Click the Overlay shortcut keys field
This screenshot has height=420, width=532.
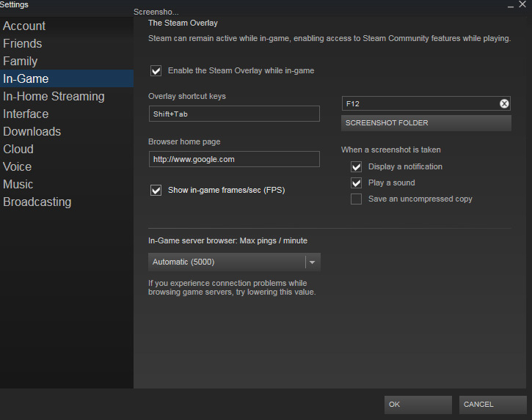233,114
